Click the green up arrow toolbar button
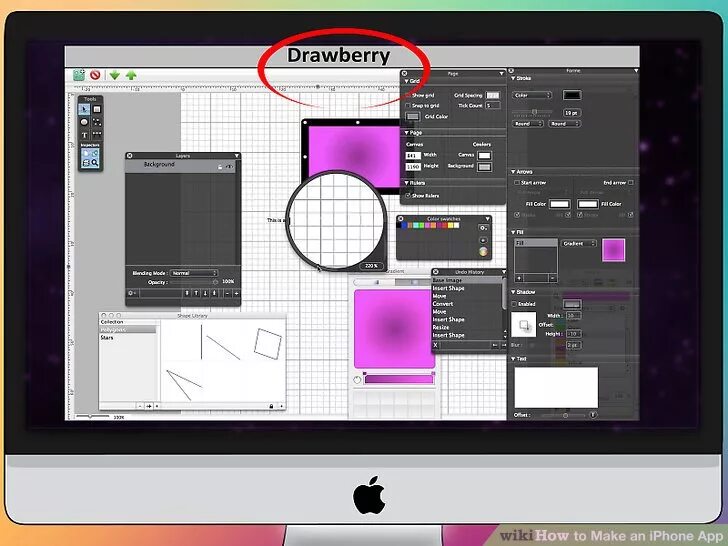The width and height of the screenshot is (728, 546). tap(131, 75)
